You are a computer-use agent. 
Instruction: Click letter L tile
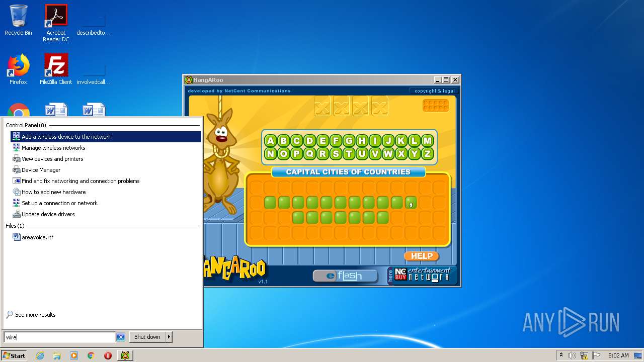coord(415,141)
